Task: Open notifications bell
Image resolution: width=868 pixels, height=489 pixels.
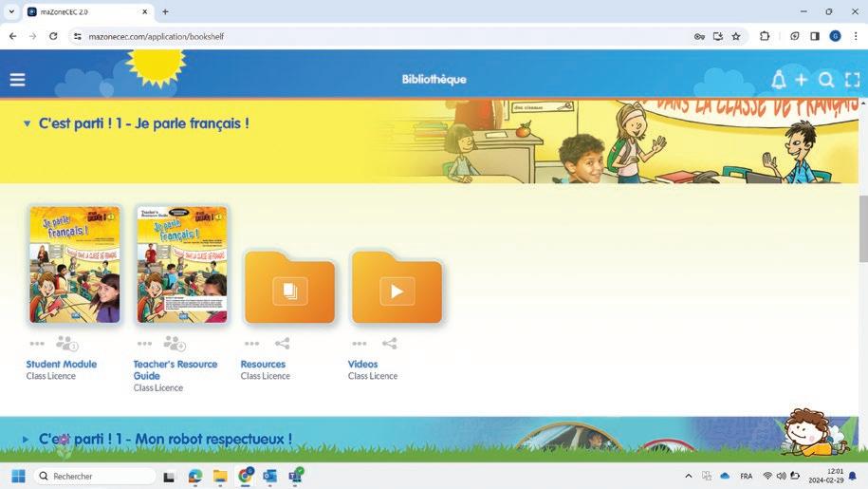Action: [778, 80]
